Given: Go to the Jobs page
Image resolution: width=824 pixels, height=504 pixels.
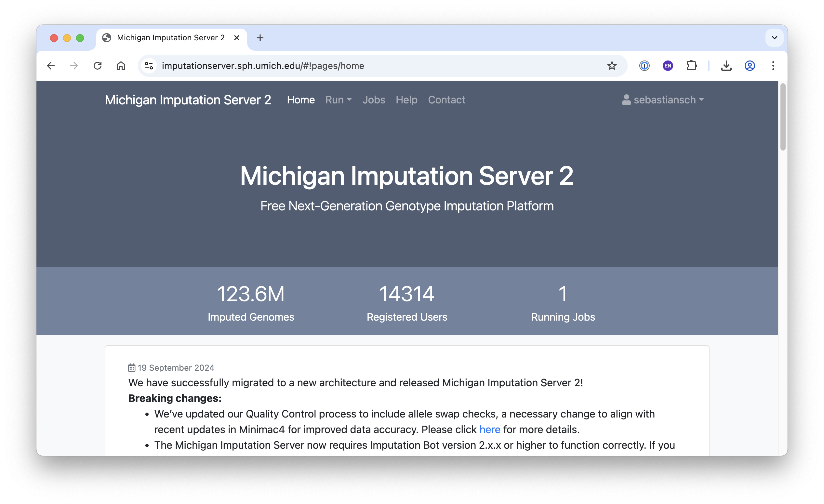Looking at the screenshot, I should [x=374, y=100].
